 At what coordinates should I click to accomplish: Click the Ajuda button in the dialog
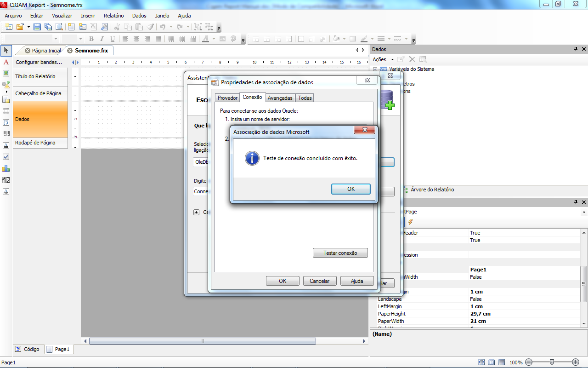(357, 281)
